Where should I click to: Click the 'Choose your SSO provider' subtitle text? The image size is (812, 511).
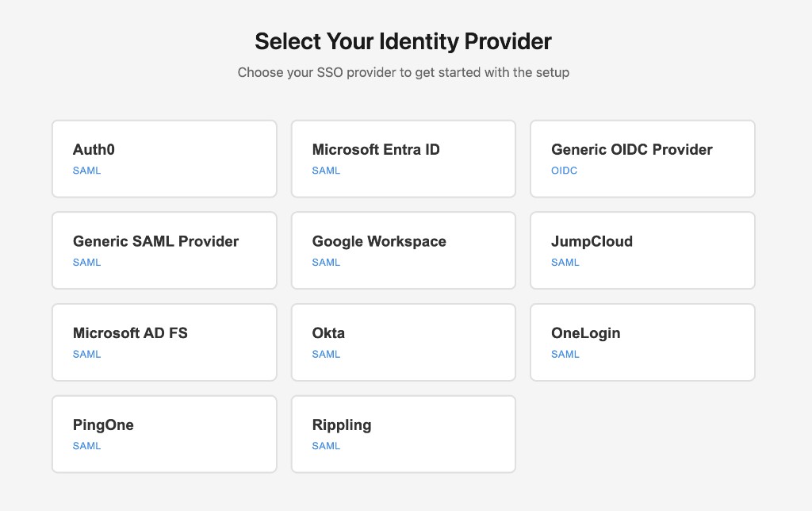tap(404, 72)
